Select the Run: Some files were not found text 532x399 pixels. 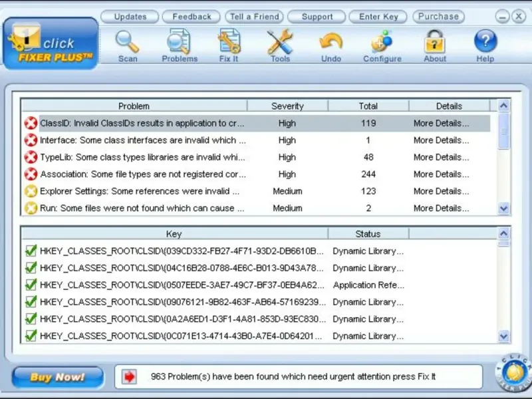coord(142,208)
